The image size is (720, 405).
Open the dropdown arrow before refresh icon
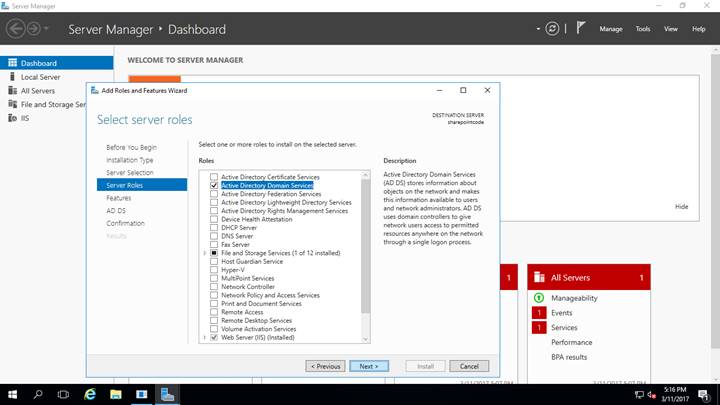[538, 28]
